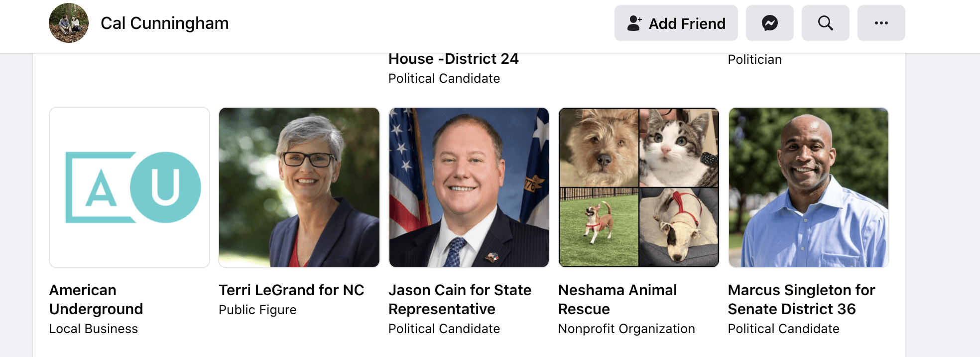Visit Jason Cain for State Representative page

click(x=460, y=299)
